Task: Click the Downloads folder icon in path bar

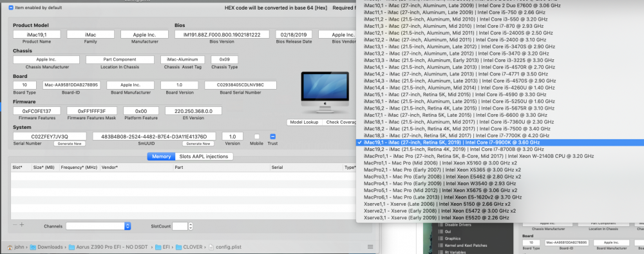Action: pos(33,247)
